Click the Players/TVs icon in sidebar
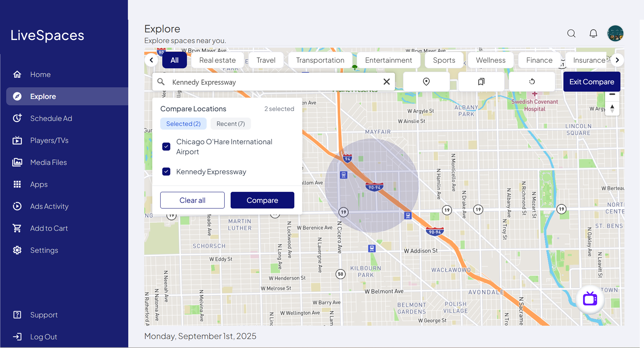Image resolution: width=644 pixels, height=348 pixels. click(x=17, y=140)
